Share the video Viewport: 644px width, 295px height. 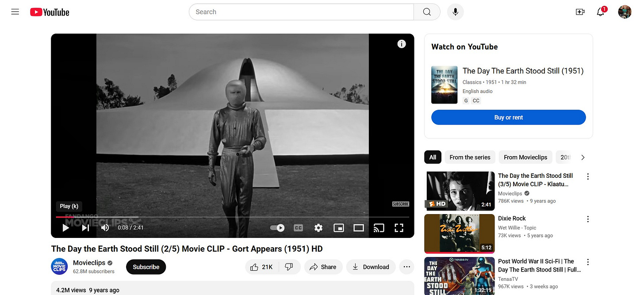point(323,267)
